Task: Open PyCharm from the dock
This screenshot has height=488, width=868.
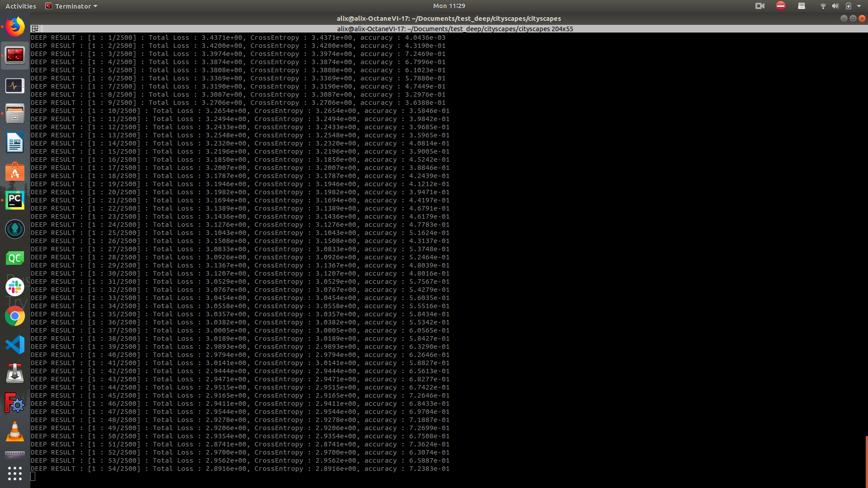Action: pos(15,200)
